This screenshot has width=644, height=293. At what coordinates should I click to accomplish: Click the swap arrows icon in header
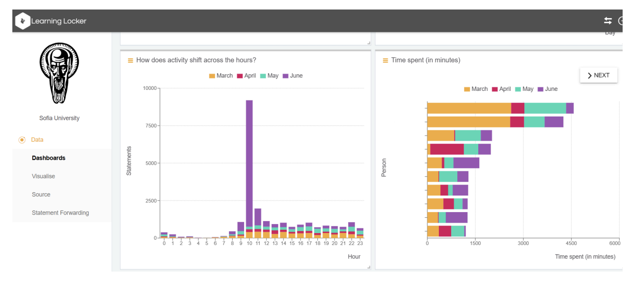(x=608, y=20)
